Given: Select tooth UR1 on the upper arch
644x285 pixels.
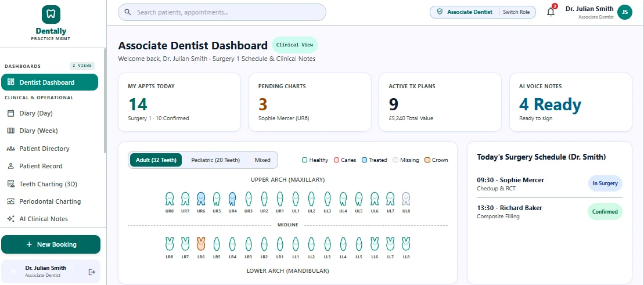Looking at the screenshot, I should click(x=280, y=199).
